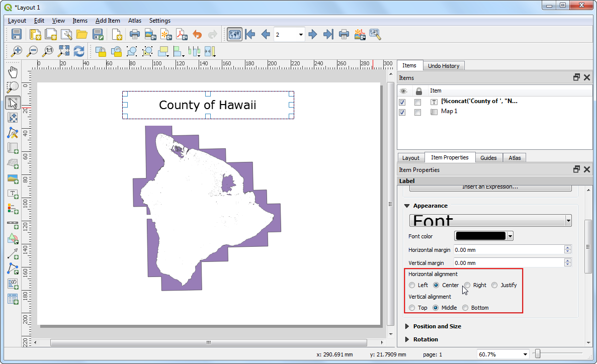Screen dimensions: 597x364
Task: Switch to the Guides tab
Action: pos(488,158)
